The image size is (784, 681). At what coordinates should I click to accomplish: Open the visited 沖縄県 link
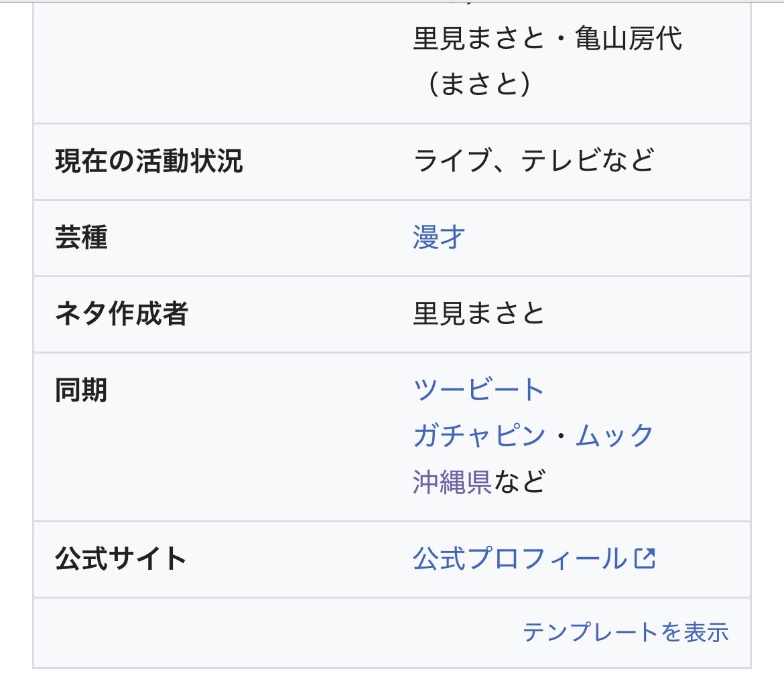click(452, 482)
